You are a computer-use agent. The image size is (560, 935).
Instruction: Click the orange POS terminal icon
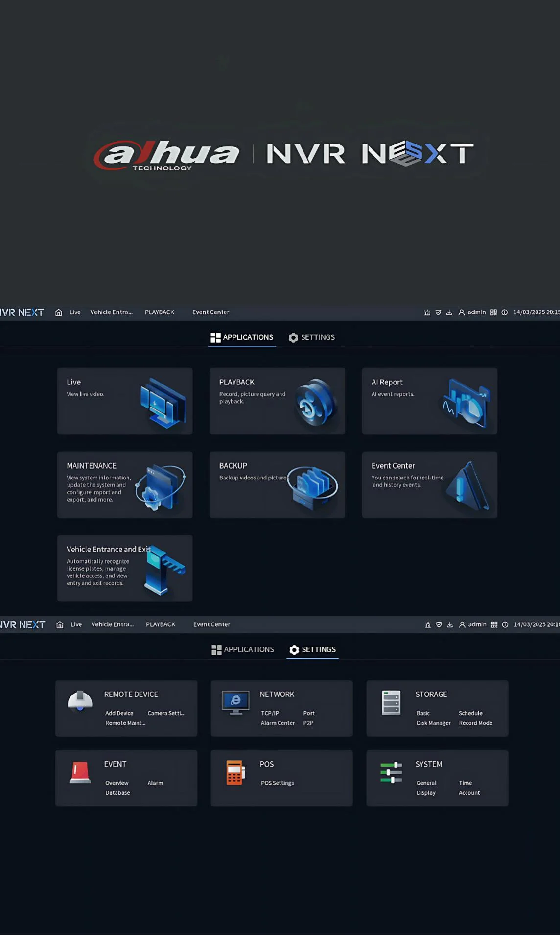(x=235, y=772)
